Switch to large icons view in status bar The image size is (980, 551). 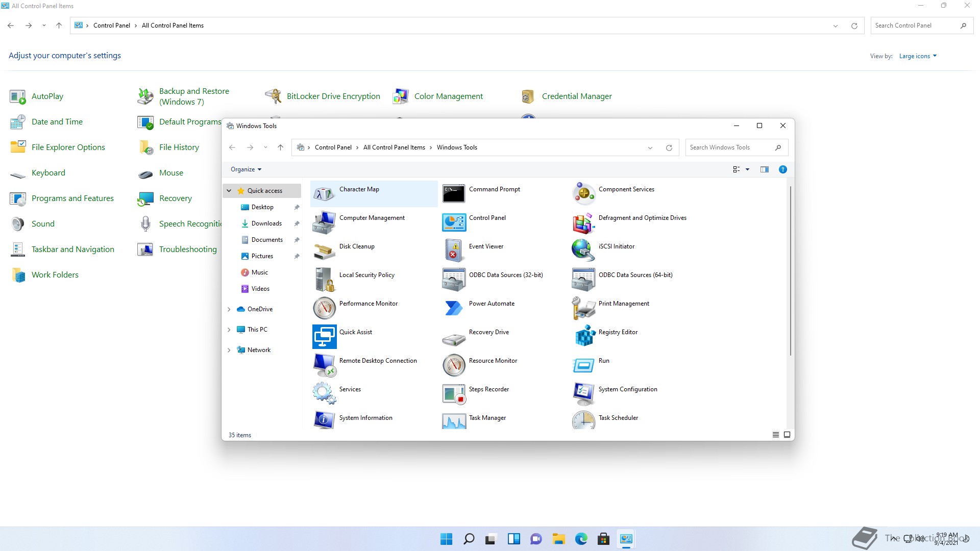click(787, 435)
